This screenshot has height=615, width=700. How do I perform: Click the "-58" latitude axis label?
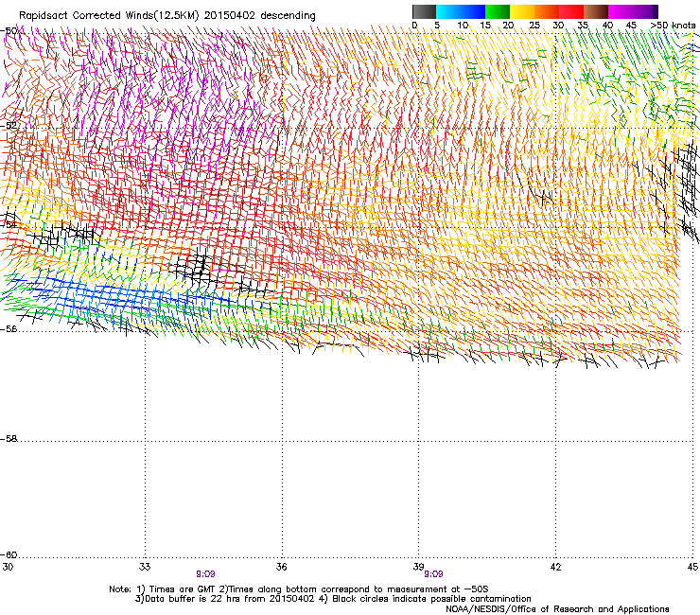coord(9,439)
